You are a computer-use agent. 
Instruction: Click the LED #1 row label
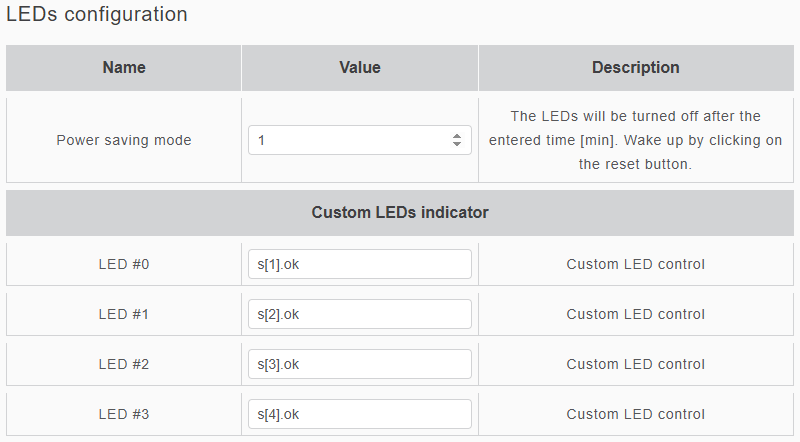[124, 314]
